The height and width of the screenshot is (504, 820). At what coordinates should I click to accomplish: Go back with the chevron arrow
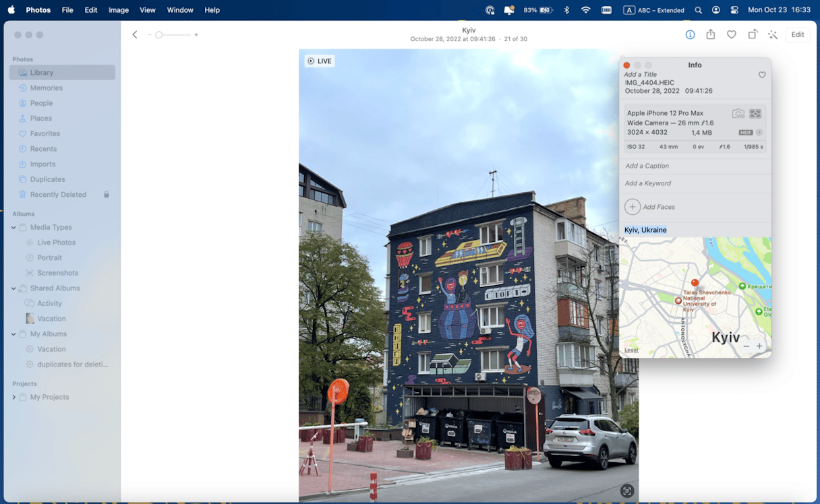click(135, 34)
